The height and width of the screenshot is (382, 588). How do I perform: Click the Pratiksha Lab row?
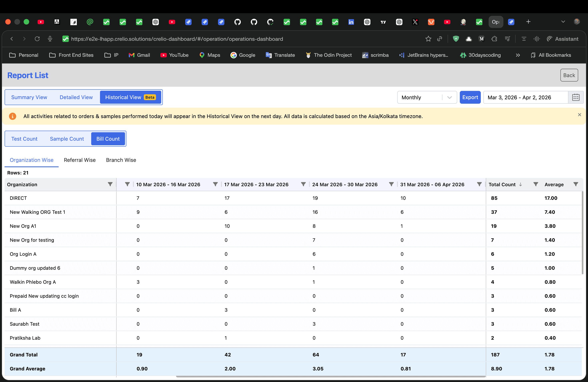click(293, 338)
